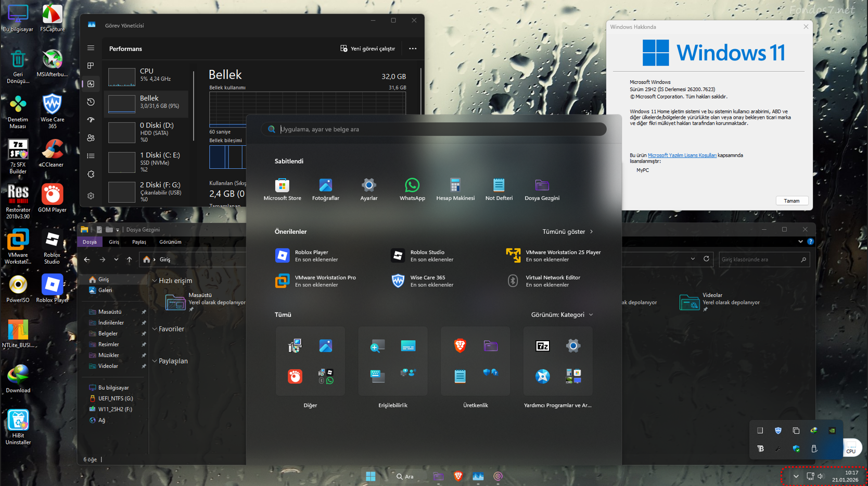Open Brave browser in Üretkenlik category

460,345
